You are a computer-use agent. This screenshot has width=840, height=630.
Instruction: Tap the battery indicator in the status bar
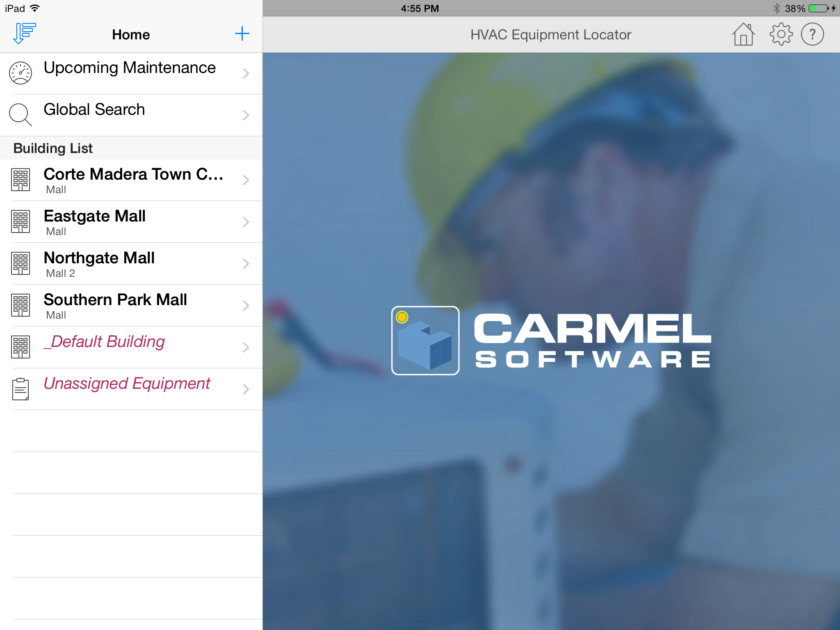[819, 8]
